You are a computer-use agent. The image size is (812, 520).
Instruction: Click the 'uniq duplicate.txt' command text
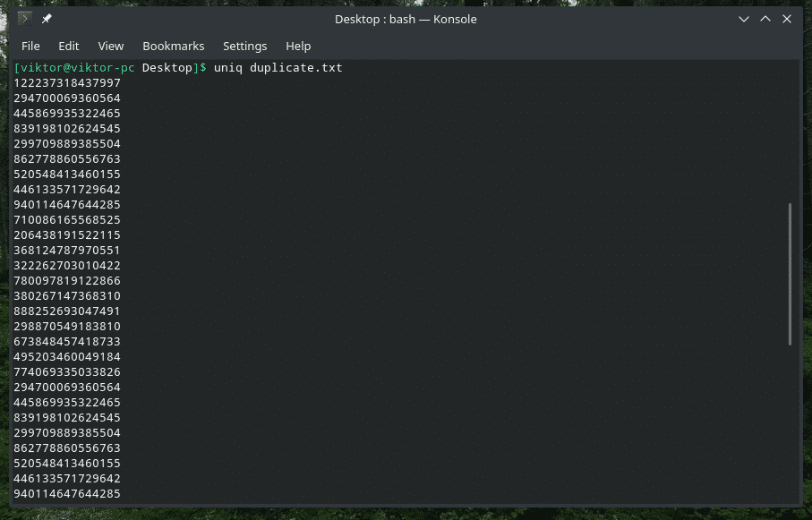coord(278,68)
